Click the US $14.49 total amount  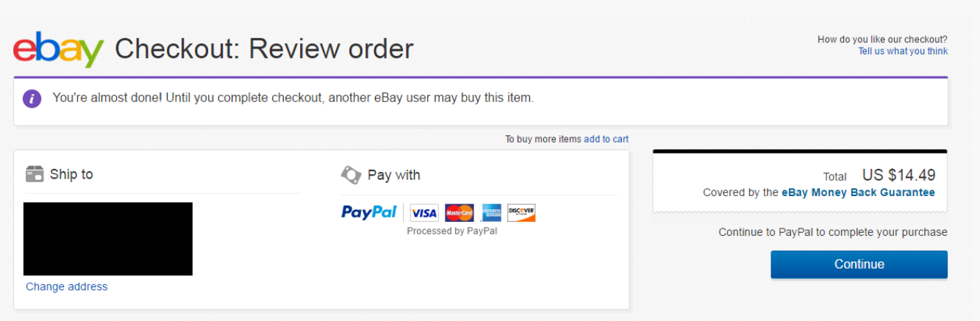pyautogui.click(x=898, y=176)
